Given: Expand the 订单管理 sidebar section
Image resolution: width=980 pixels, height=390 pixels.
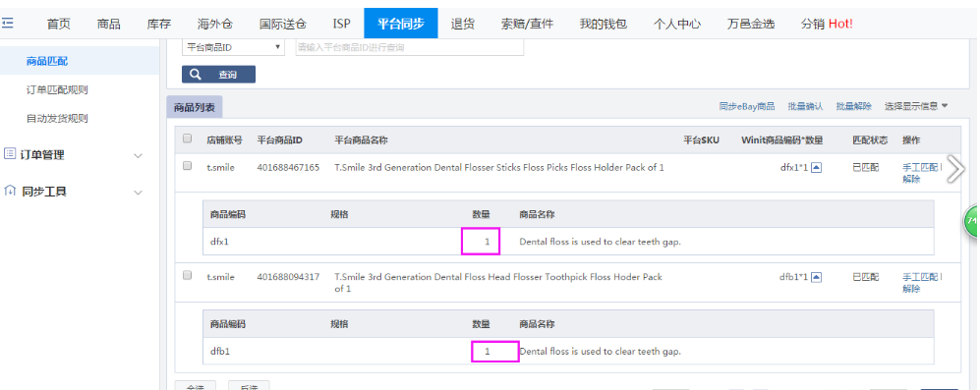Looking at the screenshot, I should click(x=139, y=155).
